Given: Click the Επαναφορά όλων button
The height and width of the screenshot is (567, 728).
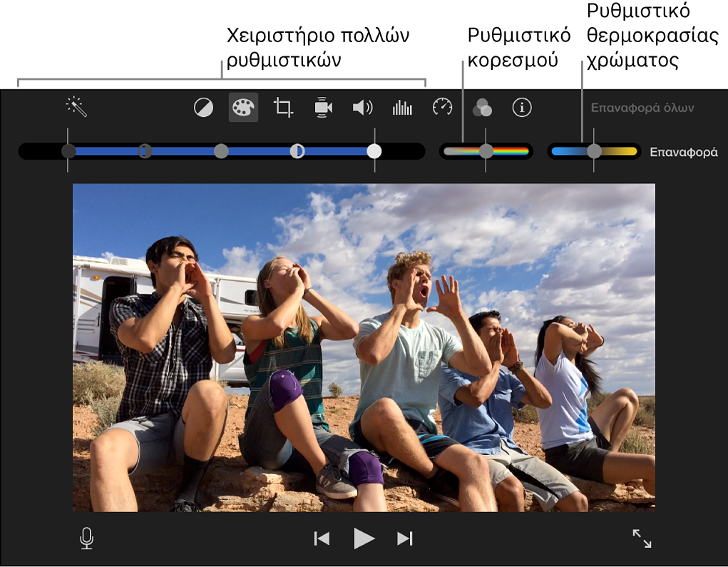Looking at the screenshot, I should [x=642, y=108].
